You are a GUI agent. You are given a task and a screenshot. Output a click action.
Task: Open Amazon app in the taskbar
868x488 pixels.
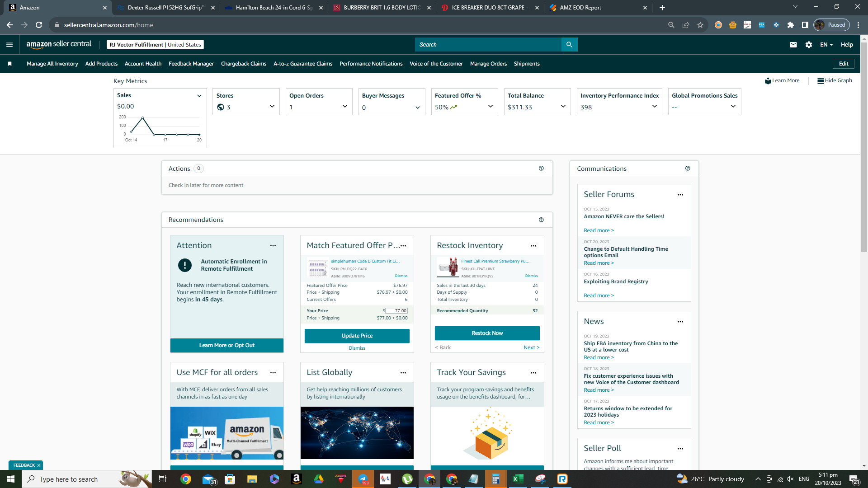coord(297,479)
